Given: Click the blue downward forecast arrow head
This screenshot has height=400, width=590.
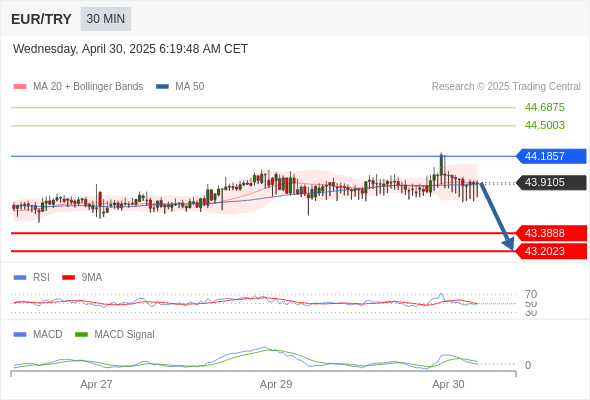Looking at the screenshot, I should click(x=509, y=244).
